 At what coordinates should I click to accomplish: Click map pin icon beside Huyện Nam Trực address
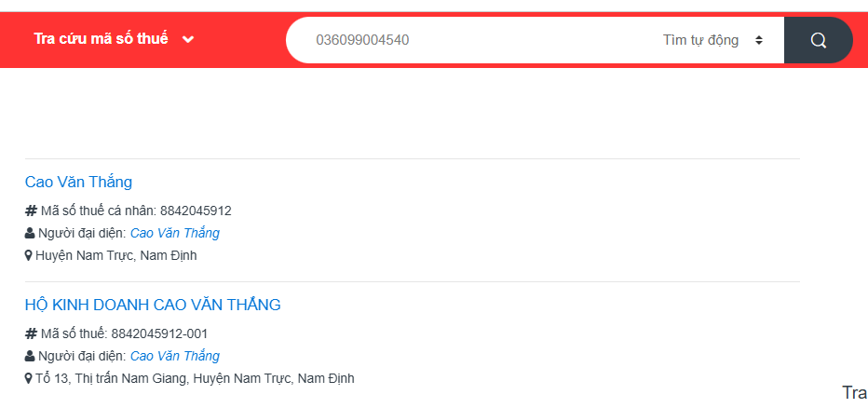pos(29,255)
